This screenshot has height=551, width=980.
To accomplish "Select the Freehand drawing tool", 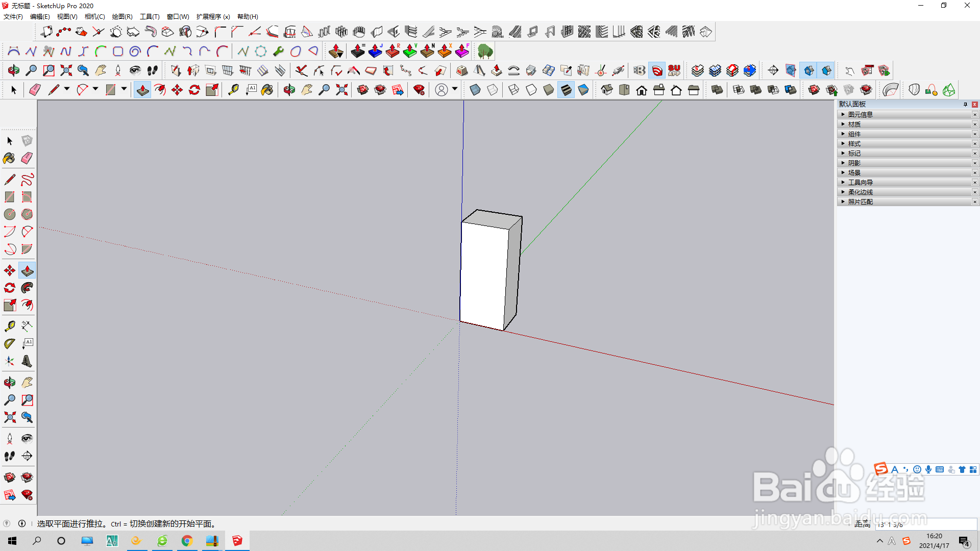I will (27, 180).
